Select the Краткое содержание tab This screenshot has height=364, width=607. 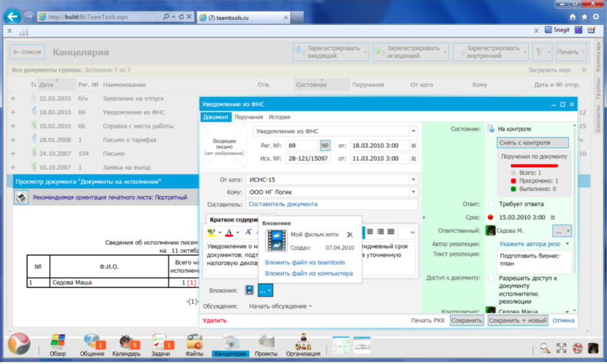point(234,219)
